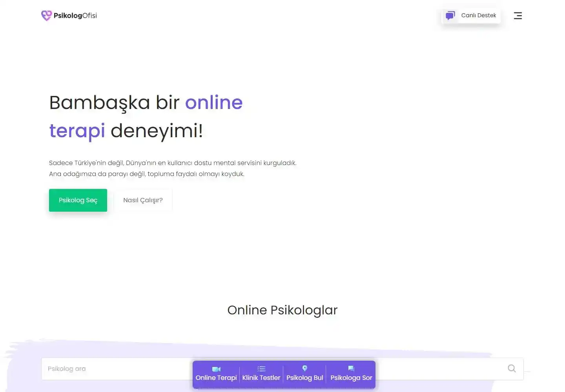This screenshot has height=392, width=565.
Task: Click the line starting 'Sadece Türkiye'nin değil'
Action: [173, 163]
